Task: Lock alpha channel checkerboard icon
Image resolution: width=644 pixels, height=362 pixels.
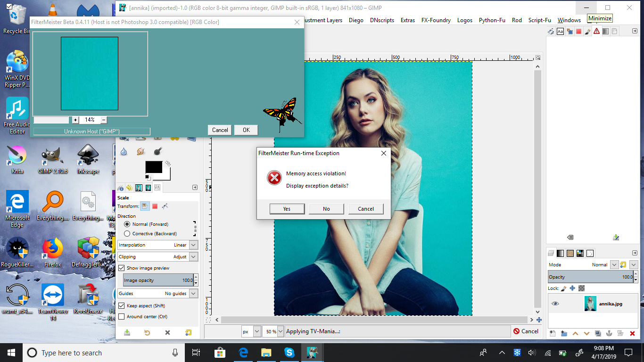Action: pos(582,288)
